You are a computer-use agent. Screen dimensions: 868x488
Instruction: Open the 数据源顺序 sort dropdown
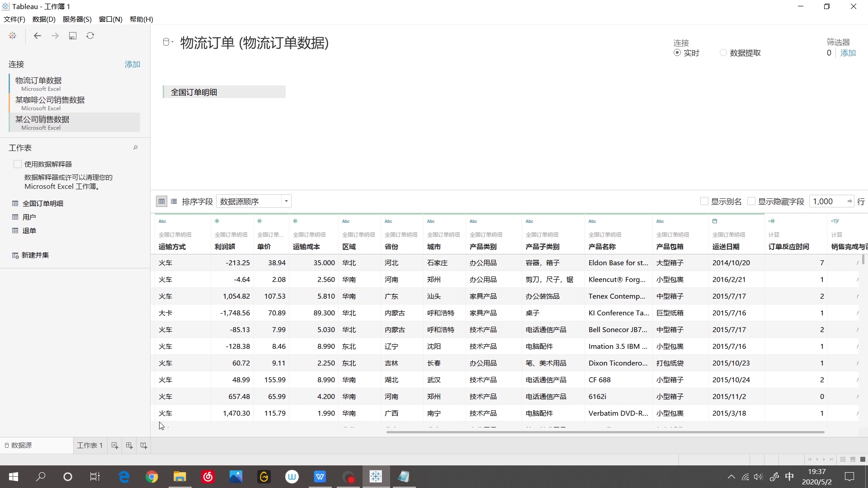coord(285,201)
